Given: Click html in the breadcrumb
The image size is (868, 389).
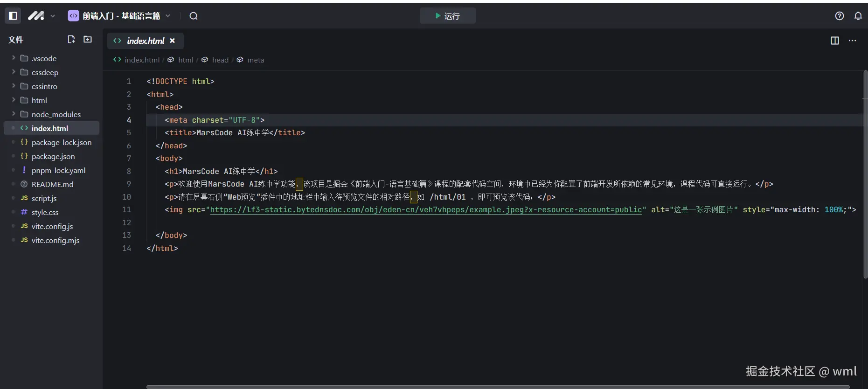Looking at the screenshot, I should pos(186,60).
